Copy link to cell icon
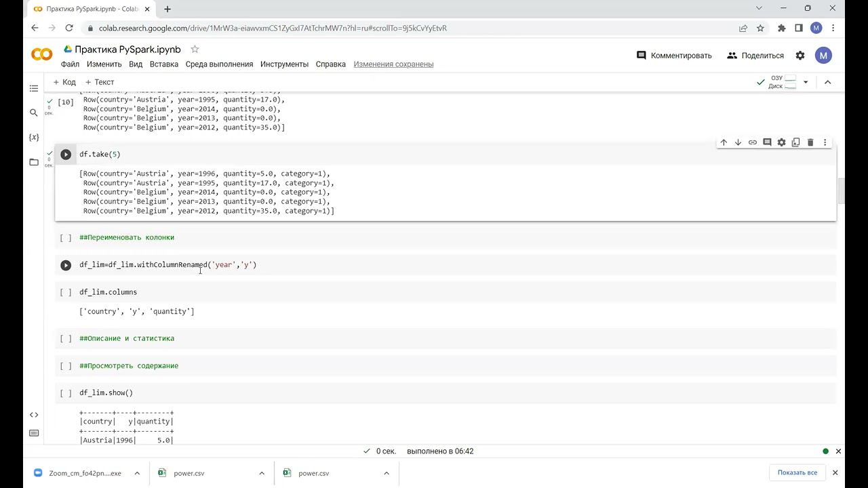This screenshot has width=868, height=488. coord(753,142)
